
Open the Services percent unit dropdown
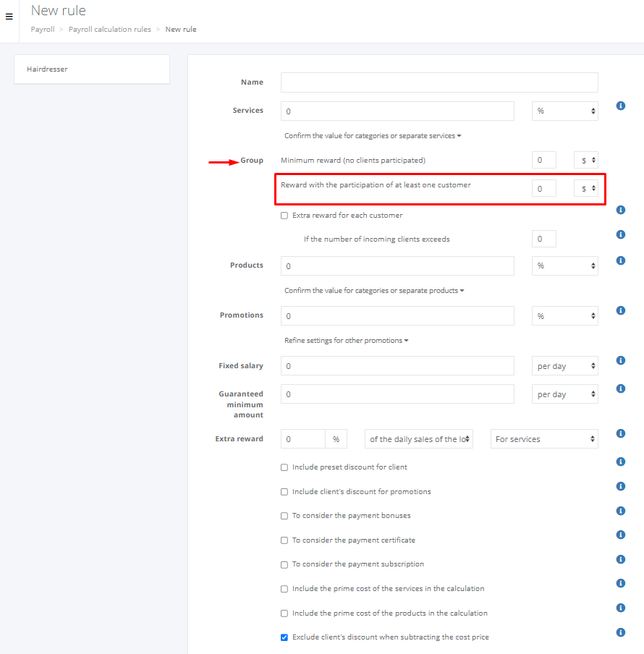pyautogui.click(x=564, y=111)
